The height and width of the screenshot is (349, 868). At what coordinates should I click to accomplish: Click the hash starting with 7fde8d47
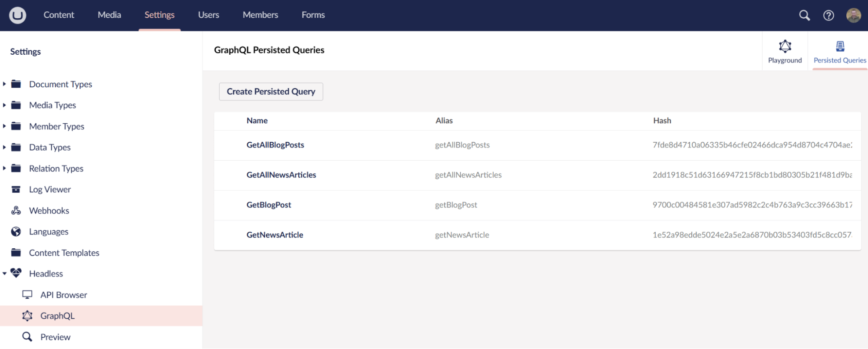(752, 145)
